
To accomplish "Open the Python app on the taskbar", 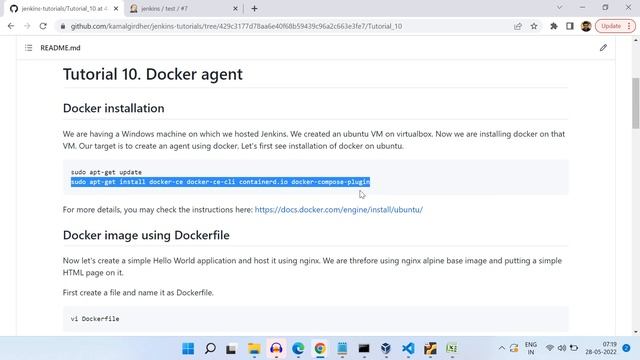I will pos(430,349).
